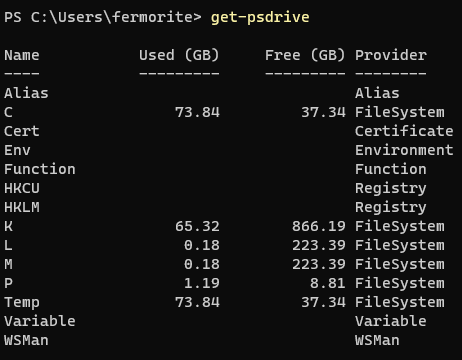This screenshot has height=360, width=462.
Task: Click FileSystem provider in P row
Action: click(x=400, y=283)
